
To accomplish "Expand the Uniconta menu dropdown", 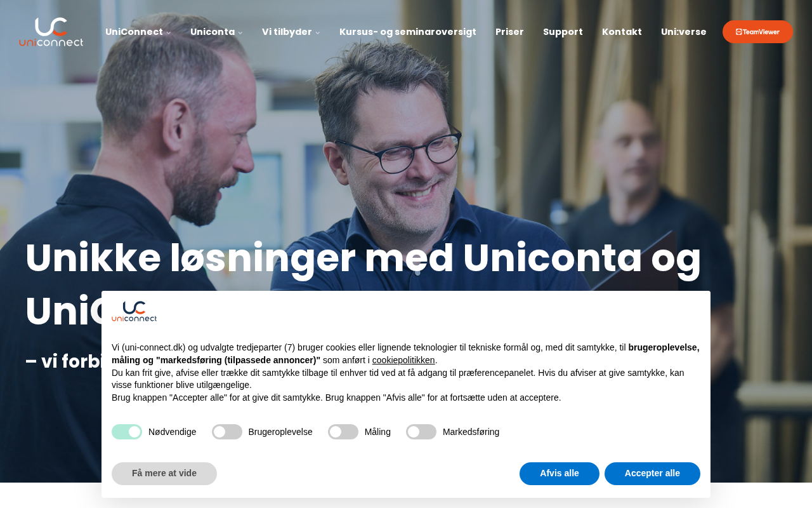I will coord(216,32).
